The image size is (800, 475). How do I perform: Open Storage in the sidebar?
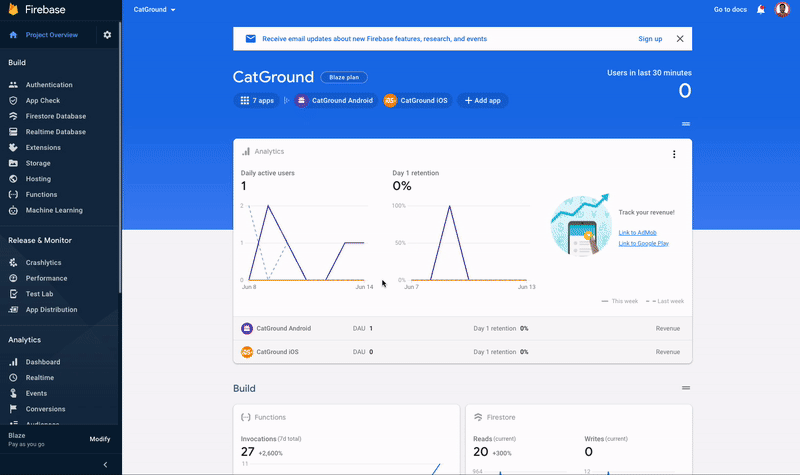(x=38, y=163)
